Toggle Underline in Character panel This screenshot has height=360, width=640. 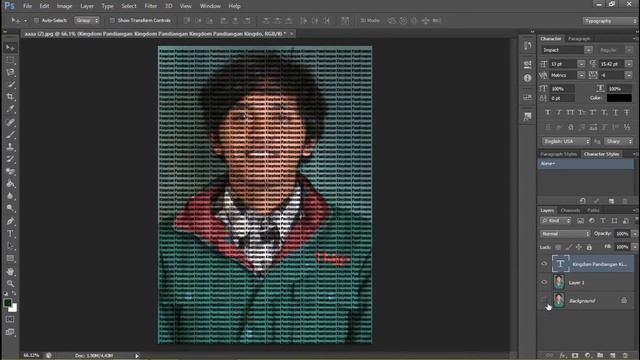pos(616,113)
